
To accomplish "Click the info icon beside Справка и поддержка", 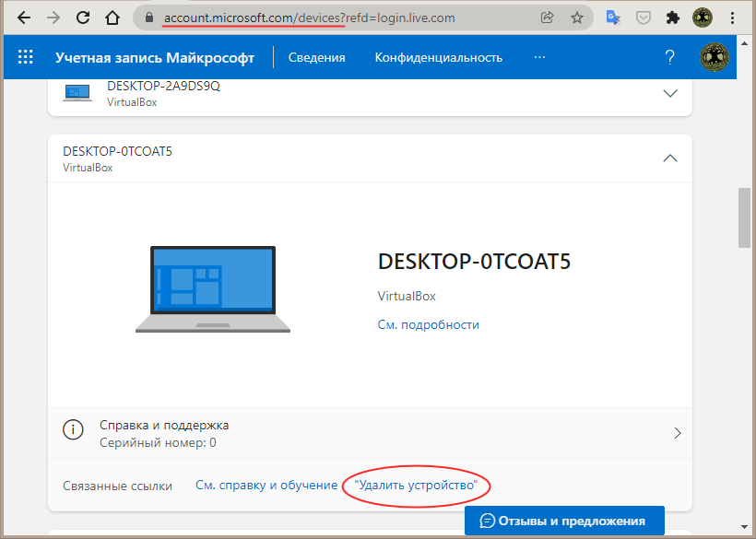I will point(73,429).
